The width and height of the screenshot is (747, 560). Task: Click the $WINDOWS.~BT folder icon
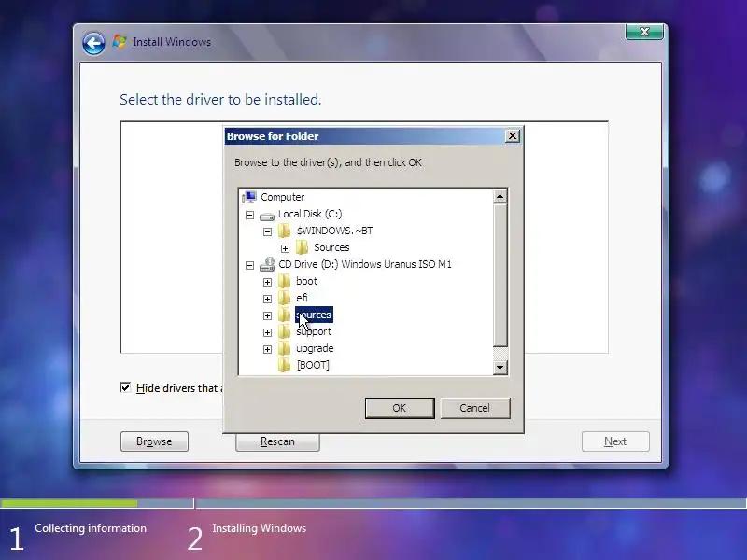285,231
